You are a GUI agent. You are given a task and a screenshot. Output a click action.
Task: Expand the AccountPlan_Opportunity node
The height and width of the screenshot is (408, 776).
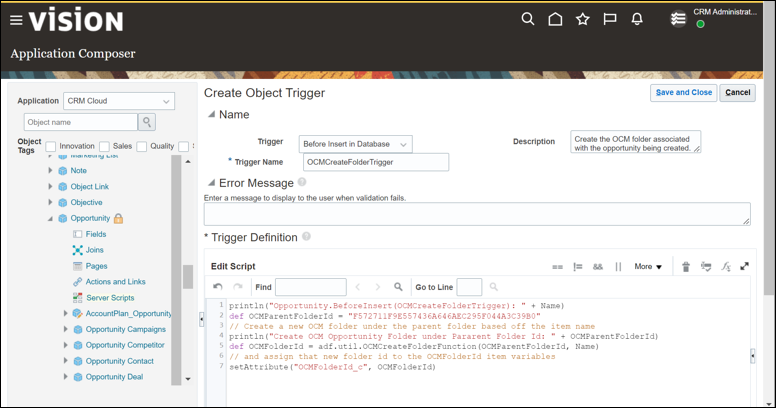[x=65, y=313]
